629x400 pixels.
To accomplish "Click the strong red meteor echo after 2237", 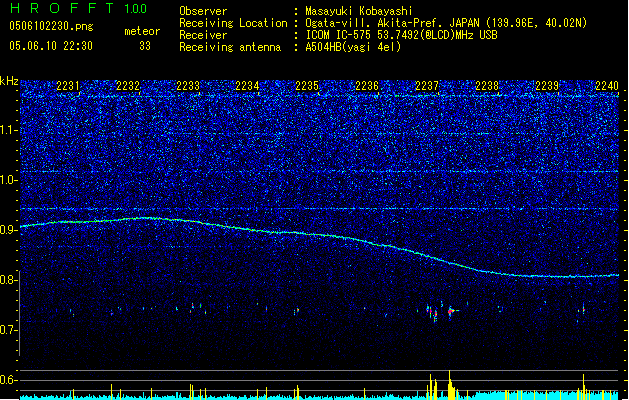I will point(451,311).
